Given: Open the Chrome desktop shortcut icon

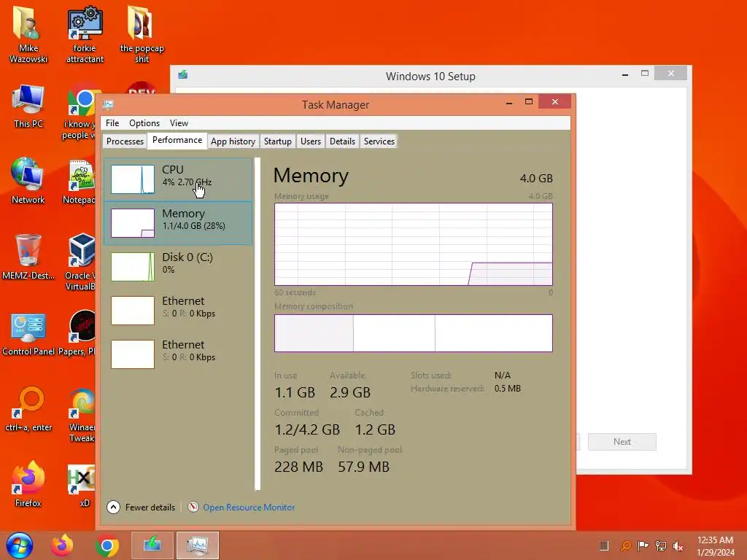Looking at the screenshot, I should [x=82, y=112].
